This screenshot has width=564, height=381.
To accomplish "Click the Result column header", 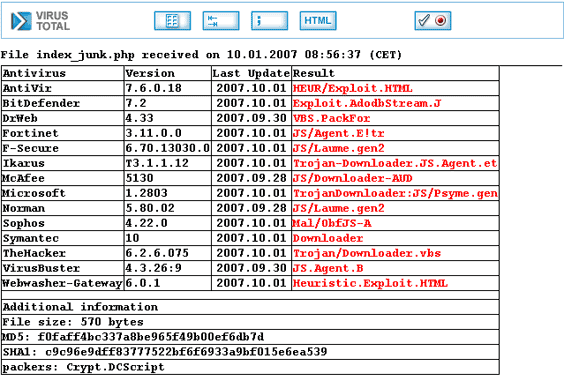I will point(314,73).
